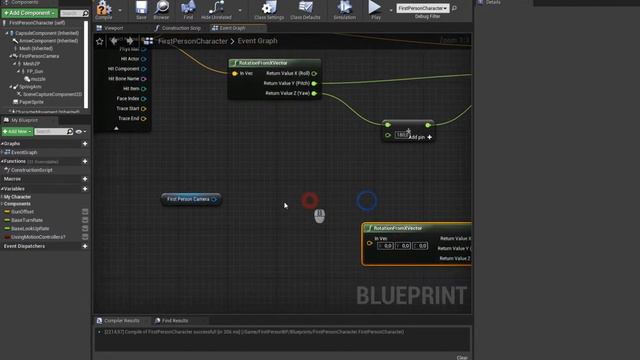Open the Hide Unrelated options dropdown arrow
This screenshot has width=640, height=360.
click(x=240, y=10)
